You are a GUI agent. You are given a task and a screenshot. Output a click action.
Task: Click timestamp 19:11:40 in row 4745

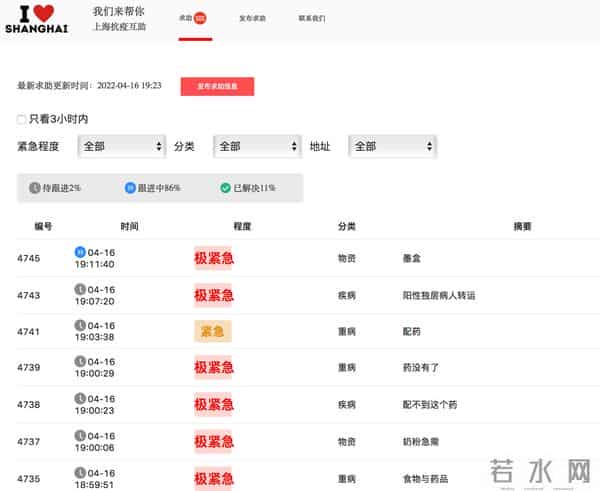pyautogui.click(x=95, y=264)
